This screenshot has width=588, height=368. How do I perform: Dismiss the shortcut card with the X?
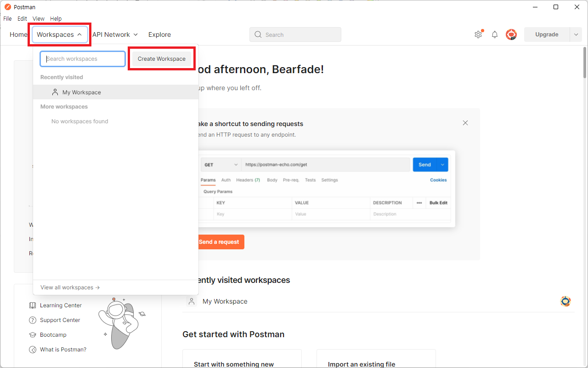pos(465,123)
